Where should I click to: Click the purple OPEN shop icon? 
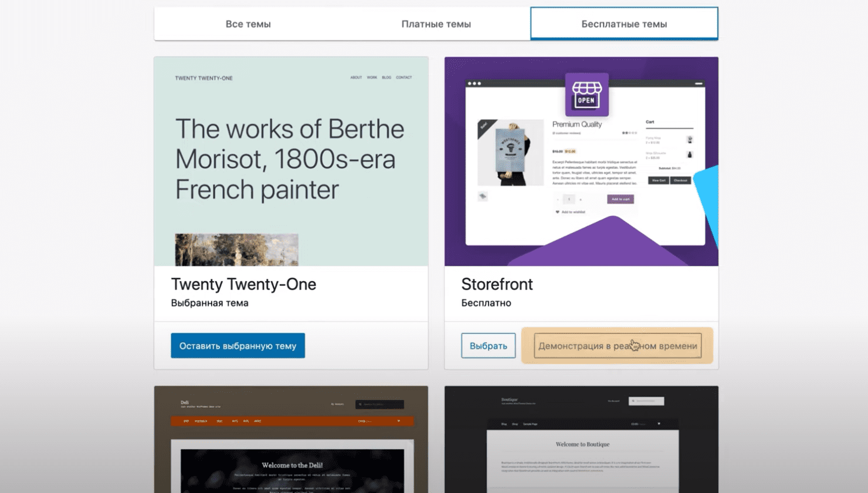pos(586,94)
